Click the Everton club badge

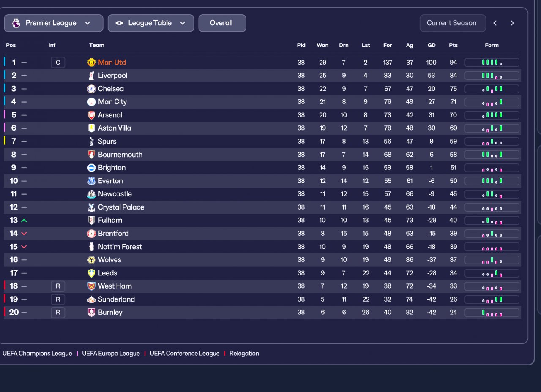(91, 181)
